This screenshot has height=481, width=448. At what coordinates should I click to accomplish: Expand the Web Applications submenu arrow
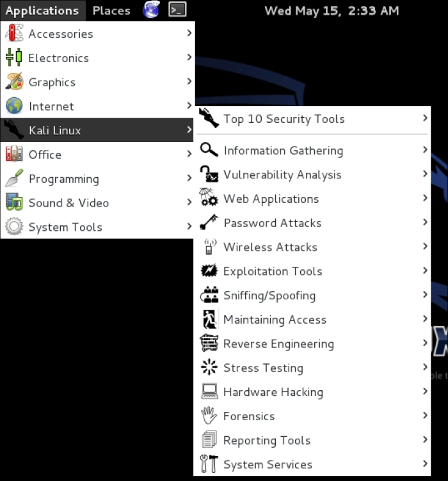425,198
